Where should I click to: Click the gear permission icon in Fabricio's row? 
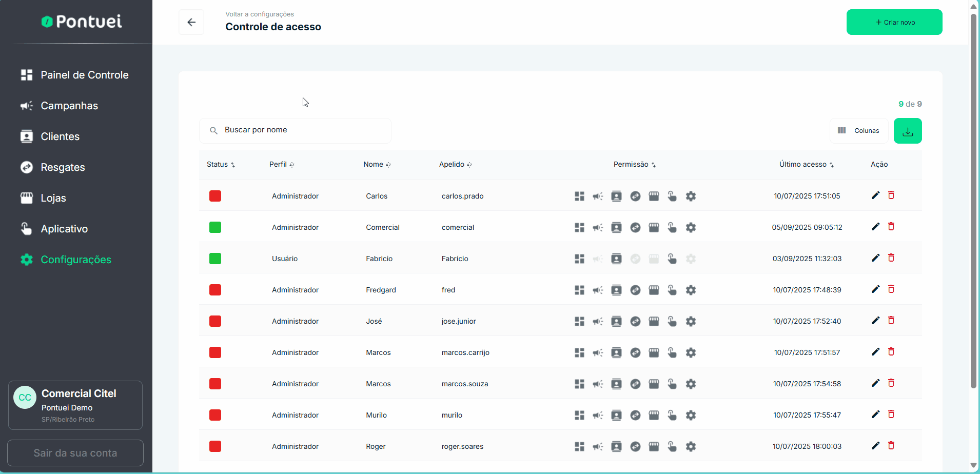click(691, 259)
